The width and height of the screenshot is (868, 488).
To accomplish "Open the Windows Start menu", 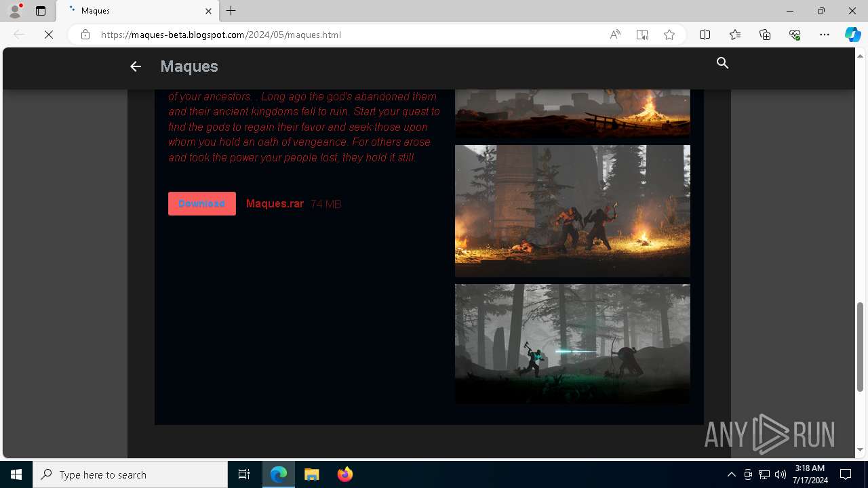I will [x=16, y=474].
